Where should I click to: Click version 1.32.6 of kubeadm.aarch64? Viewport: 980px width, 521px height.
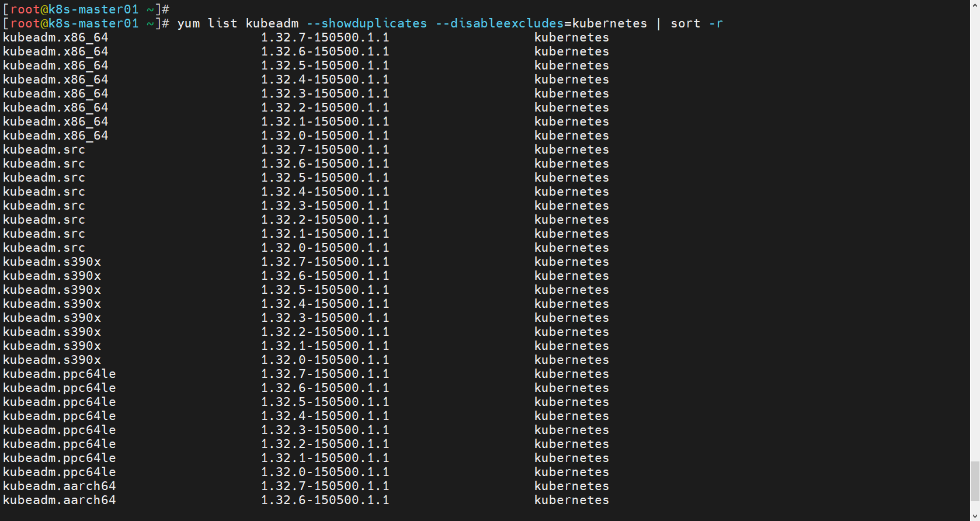coord(325,500)
